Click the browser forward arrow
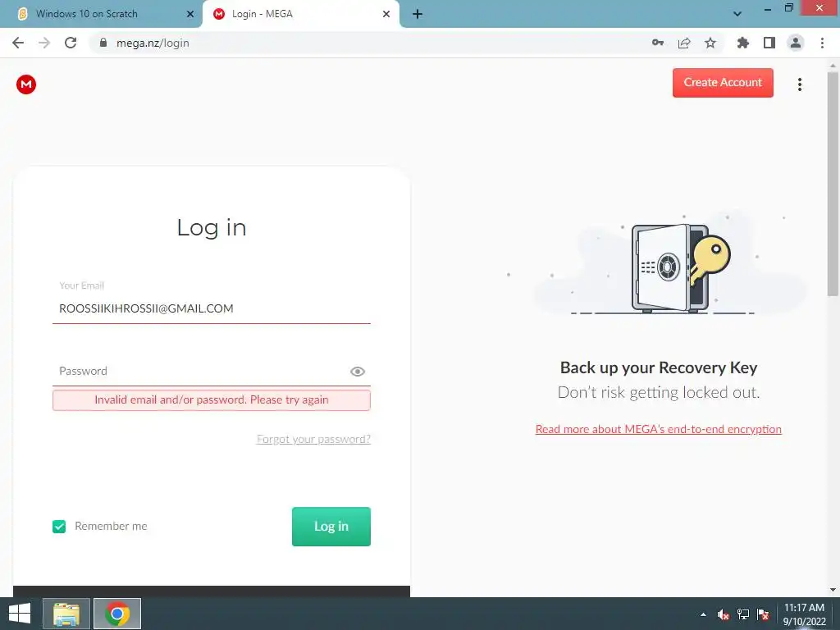Image resolution: width=840 pixels, height=630 pixels. (x=44, y=43)
